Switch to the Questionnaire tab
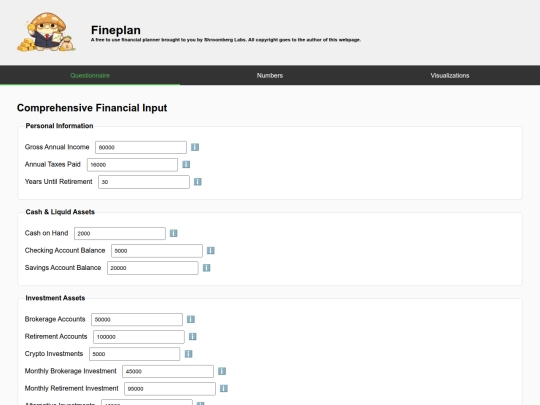The height and width of the screenshot is (405, 540). pyautogui.click(x=90, y=75)
